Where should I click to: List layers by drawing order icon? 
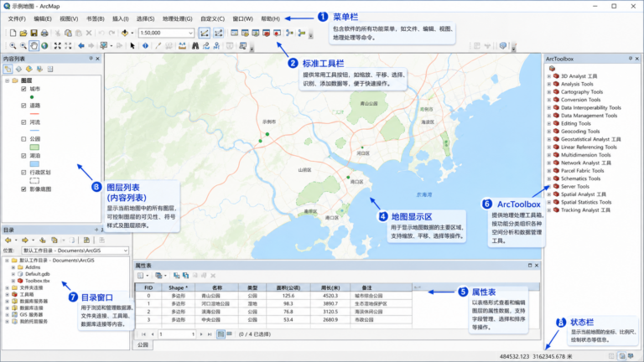(8, 69)
